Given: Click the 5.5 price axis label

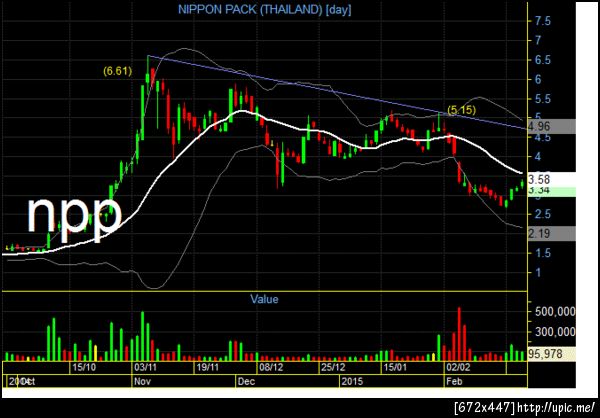Looking at the screenshot, I should 543,99.
